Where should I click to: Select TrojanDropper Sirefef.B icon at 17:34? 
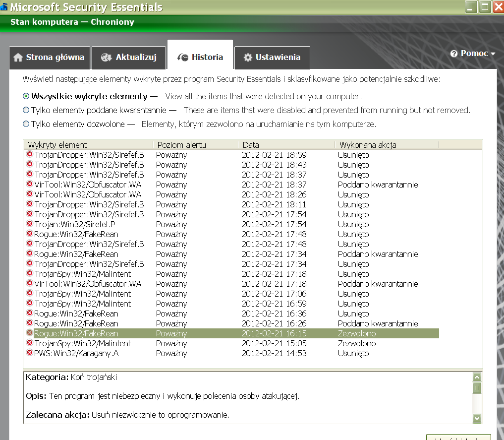click(x=30, y=263)
